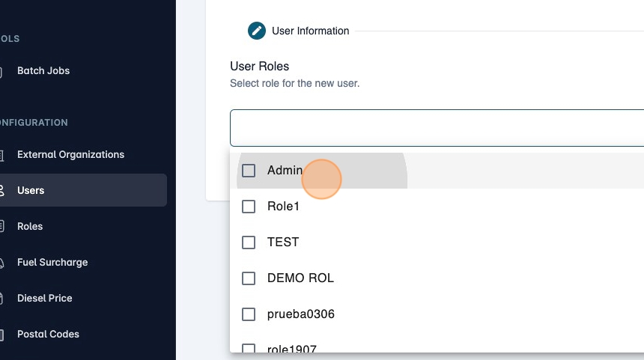Click the Roles icon in sidebar
This screenshot has width=644, height=360.
coord(2,227)
